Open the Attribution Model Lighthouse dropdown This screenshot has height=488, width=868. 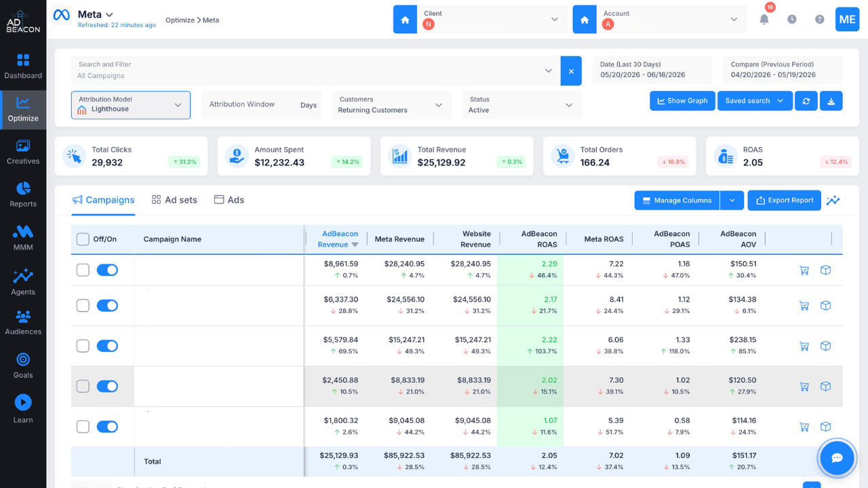[131, 105]
